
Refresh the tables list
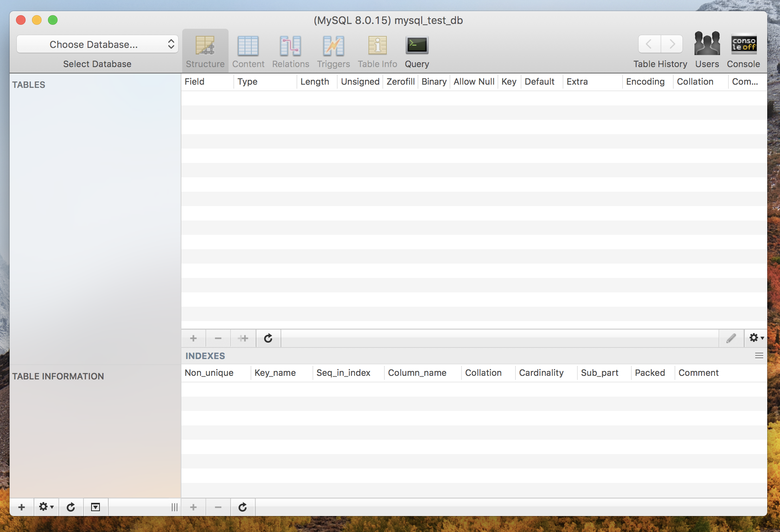71,507
